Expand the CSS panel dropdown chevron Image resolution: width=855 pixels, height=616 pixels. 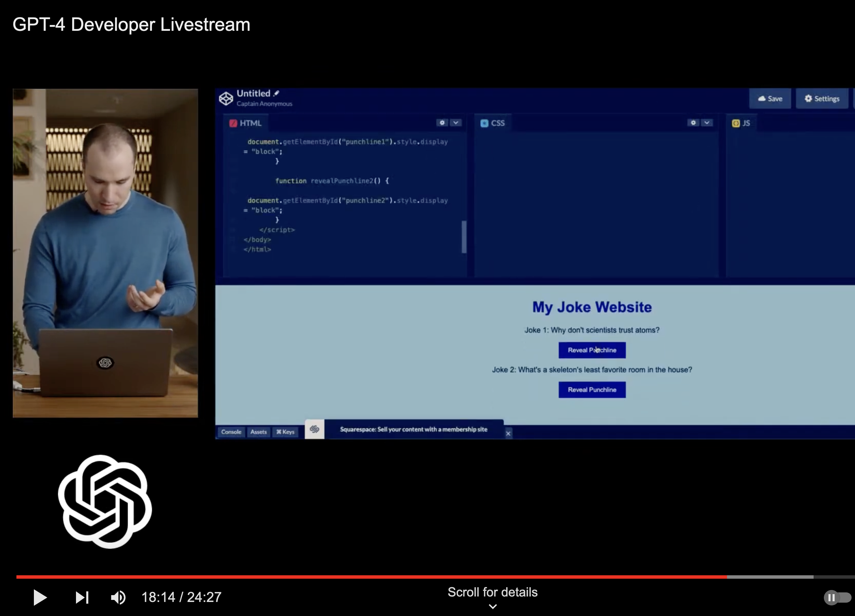[x=707, y=123]
